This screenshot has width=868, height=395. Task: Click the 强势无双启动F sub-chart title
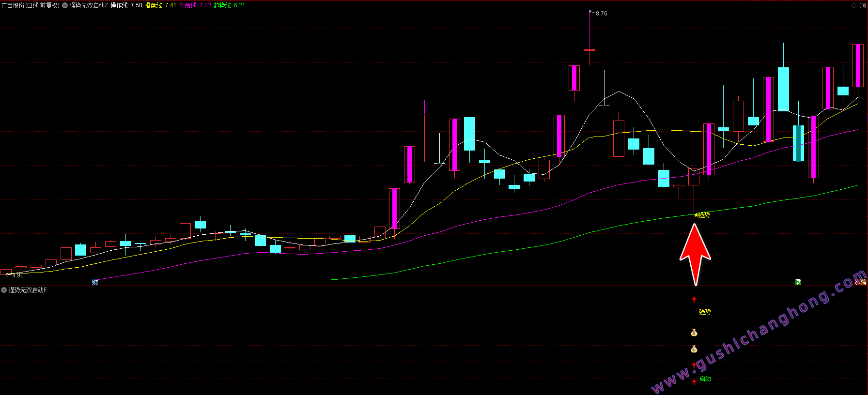point(28,290)
